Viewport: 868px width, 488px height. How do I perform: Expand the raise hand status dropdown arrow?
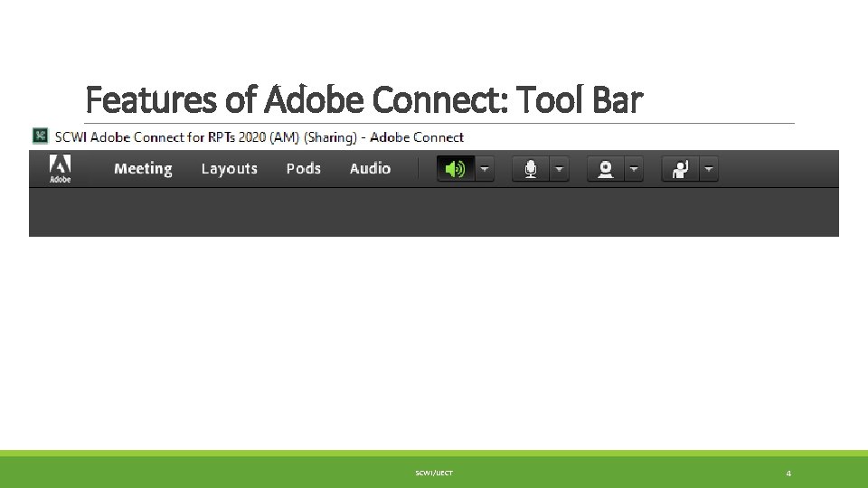(709, 169)
